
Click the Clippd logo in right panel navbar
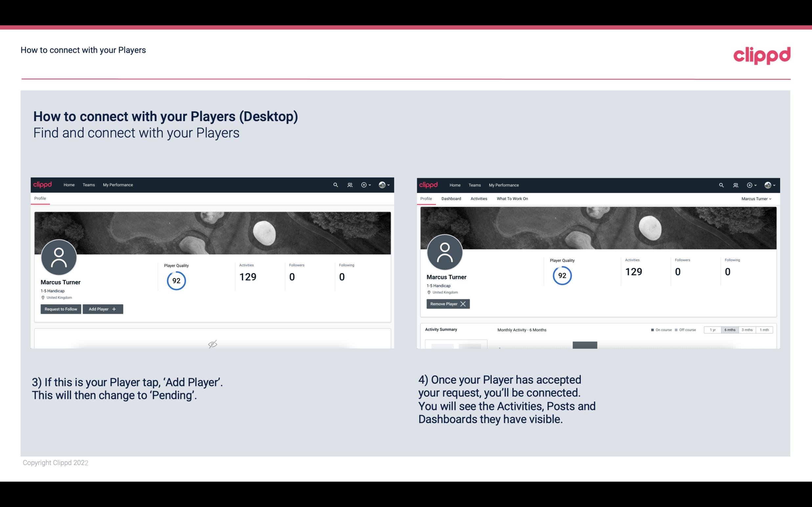pos(428,184)
